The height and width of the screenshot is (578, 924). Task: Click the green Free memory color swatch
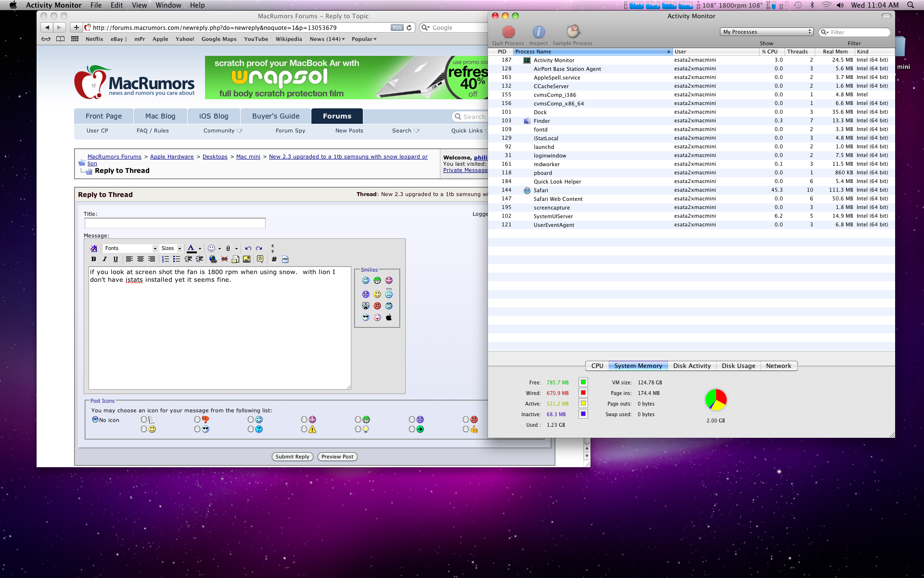tap(583, 382)
